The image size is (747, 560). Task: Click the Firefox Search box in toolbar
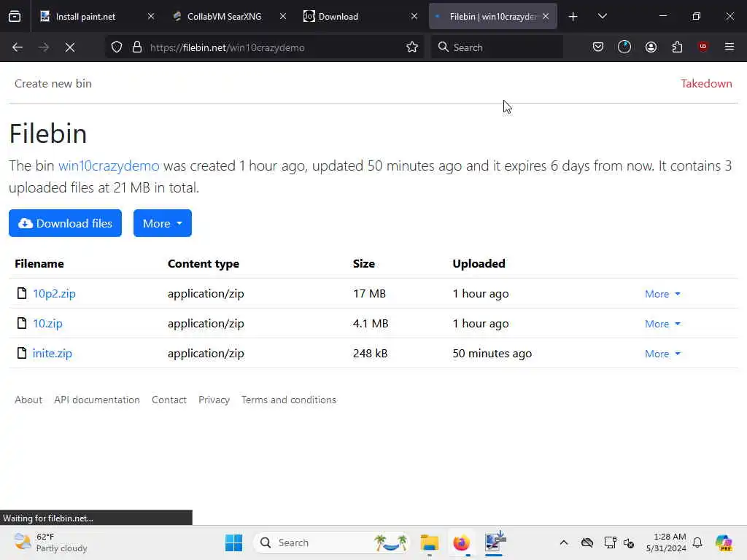tap(497, 47)
